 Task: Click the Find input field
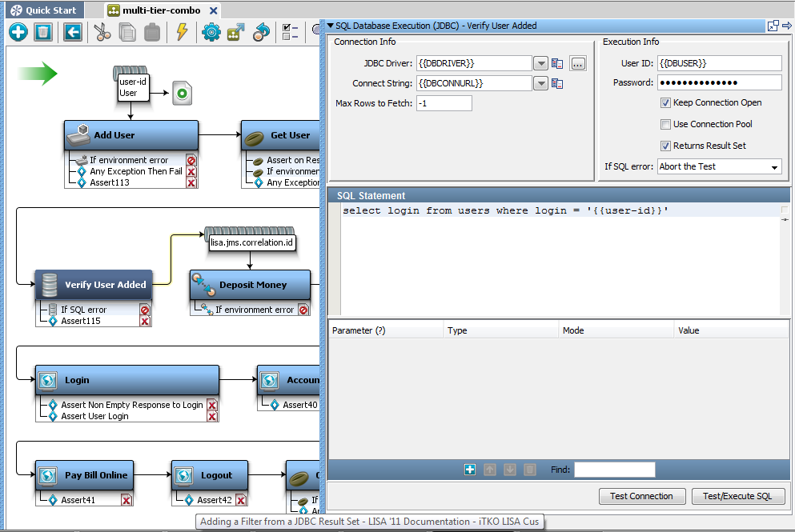click(x=614, y=470)
